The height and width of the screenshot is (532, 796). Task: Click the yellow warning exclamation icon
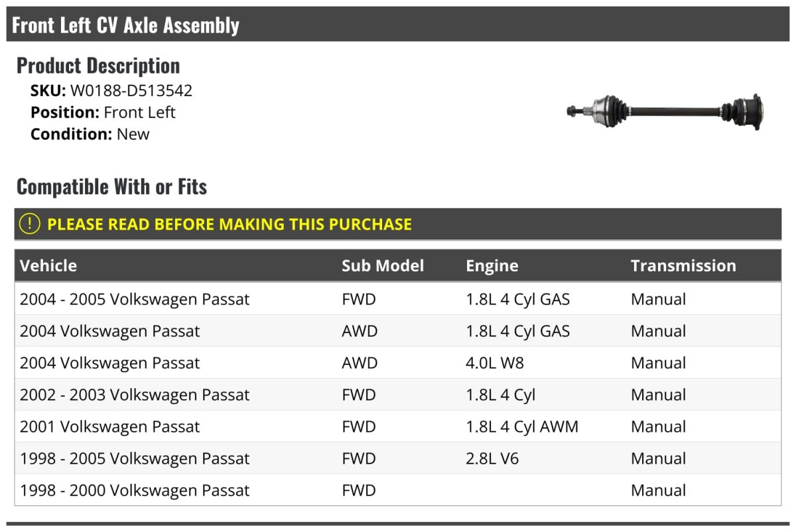point(30,224)
